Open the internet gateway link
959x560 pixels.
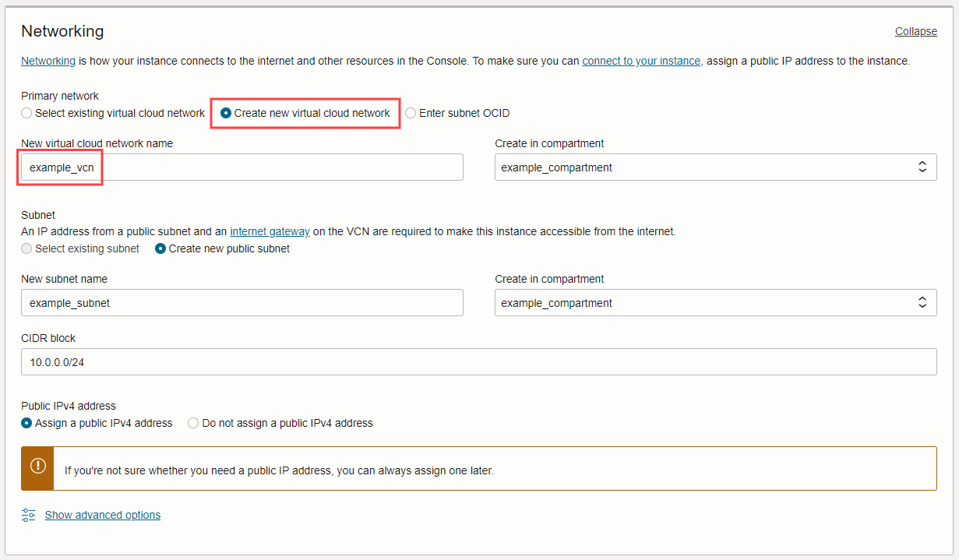[x=270, y=231]
